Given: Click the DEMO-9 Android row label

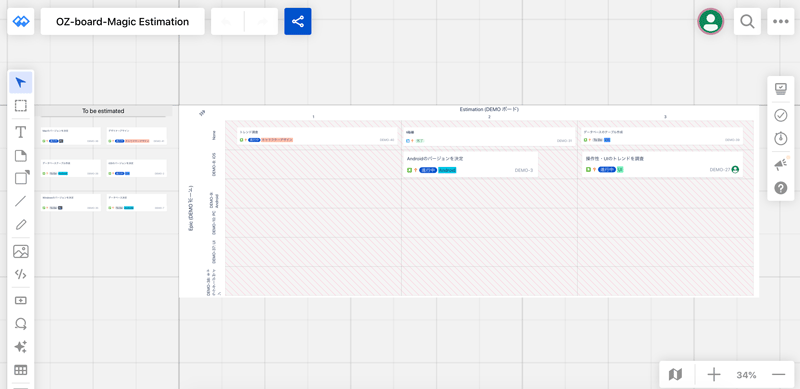Looking at the screenshot, I should [214, 200].
